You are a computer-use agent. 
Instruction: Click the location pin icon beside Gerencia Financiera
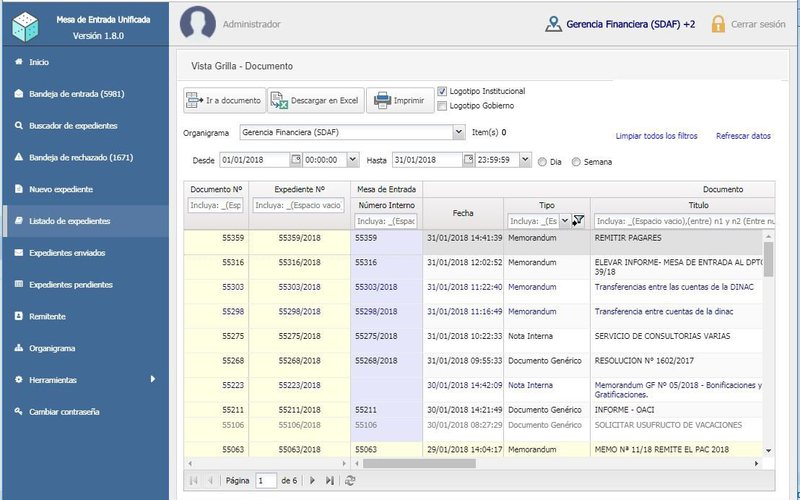[x=553, y=24]
